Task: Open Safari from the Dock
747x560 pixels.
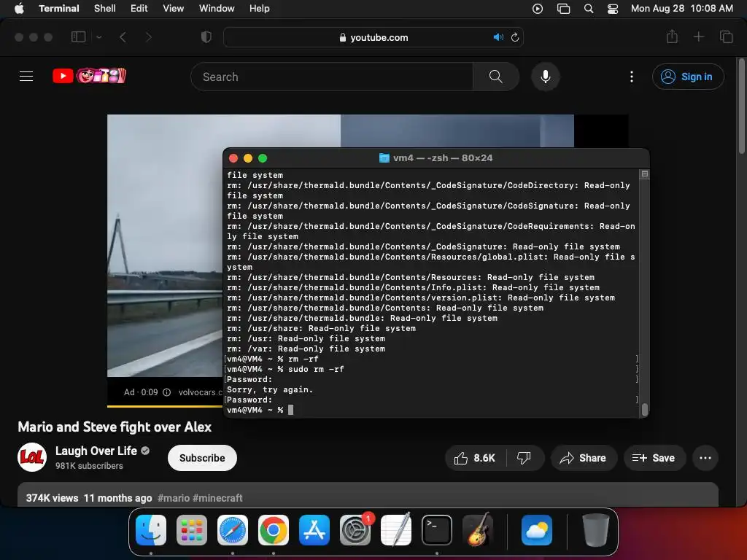Action: pyautogui.click(x=233, y=530)
